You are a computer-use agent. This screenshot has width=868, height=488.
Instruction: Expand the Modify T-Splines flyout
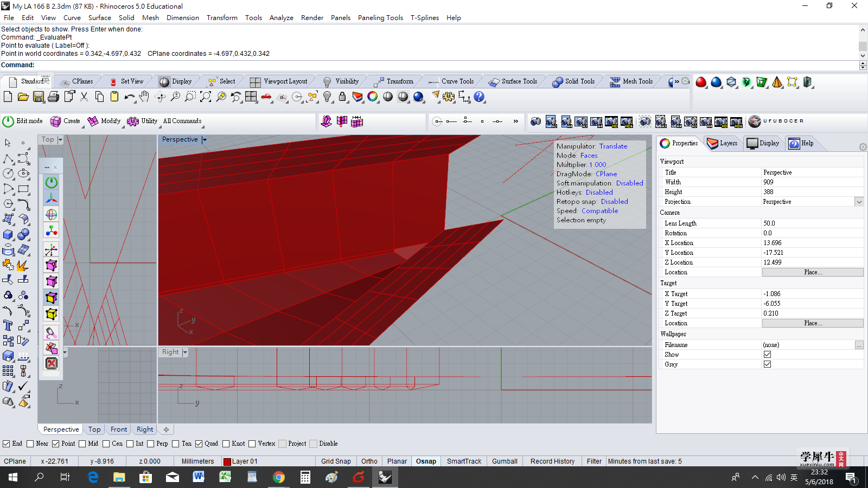[x=124, y=126]
